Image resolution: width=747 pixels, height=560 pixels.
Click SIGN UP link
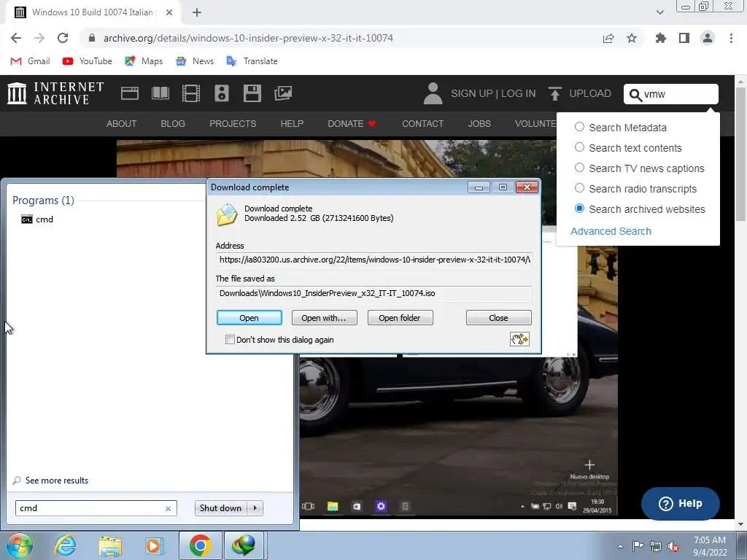[472, 93]
